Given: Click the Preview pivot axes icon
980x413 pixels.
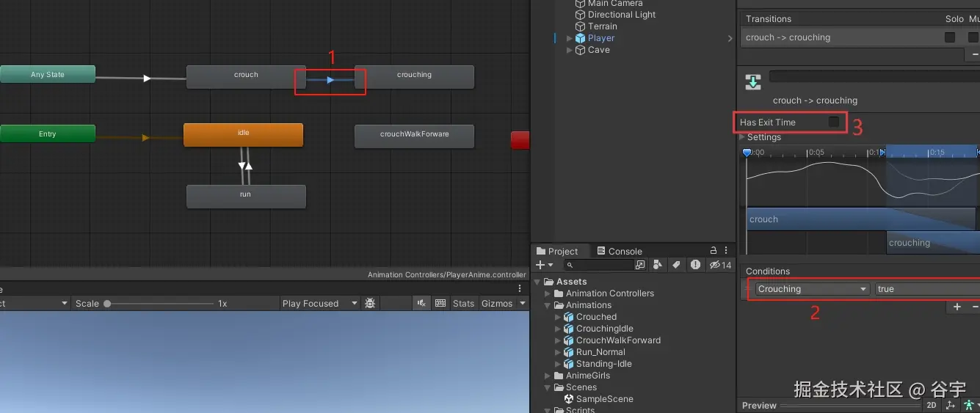Looking at the screenshot, I should click(x=951, y=405).
